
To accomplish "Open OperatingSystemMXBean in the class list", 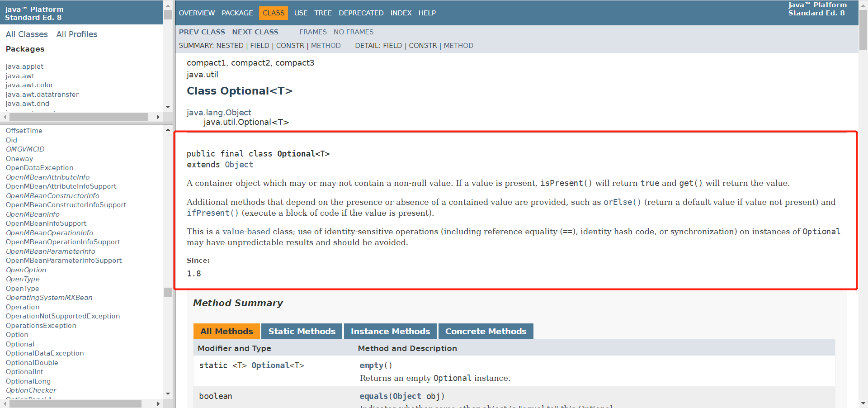I will 49,298.
